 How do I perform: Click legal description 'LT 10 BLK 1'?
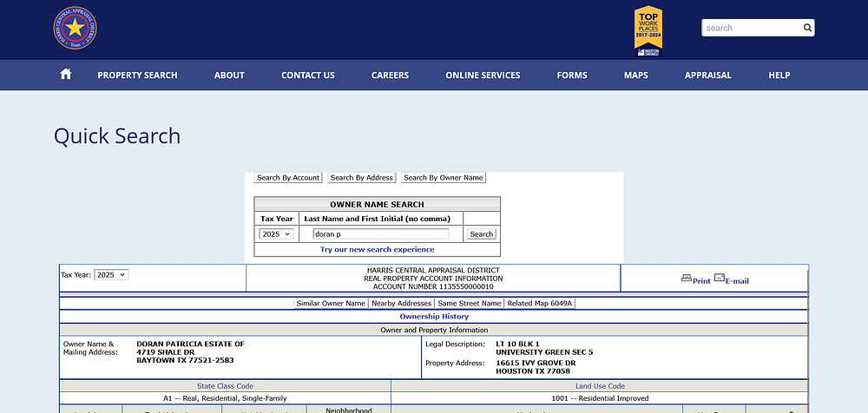pyautogui.click(x=517, y=344)
